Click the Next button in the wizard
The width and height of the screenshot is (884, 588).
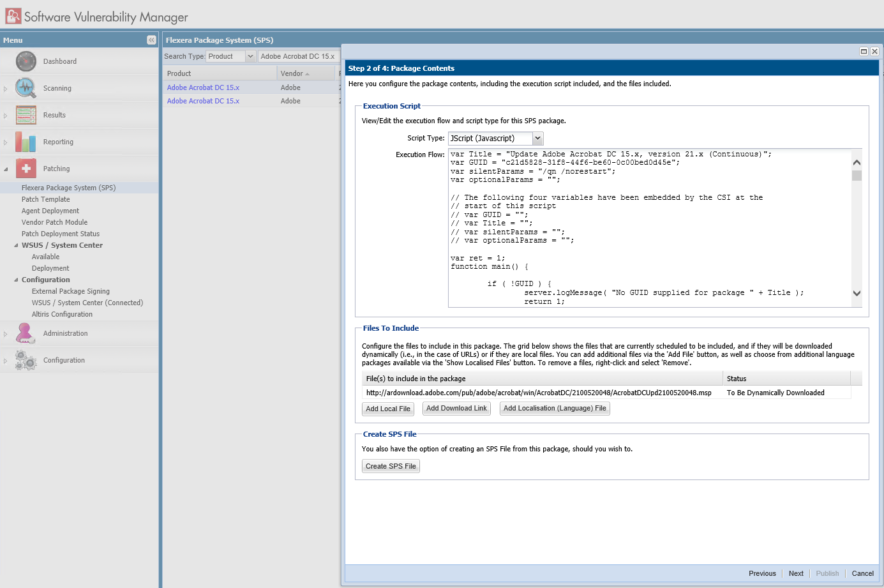[x=796, y=573]
